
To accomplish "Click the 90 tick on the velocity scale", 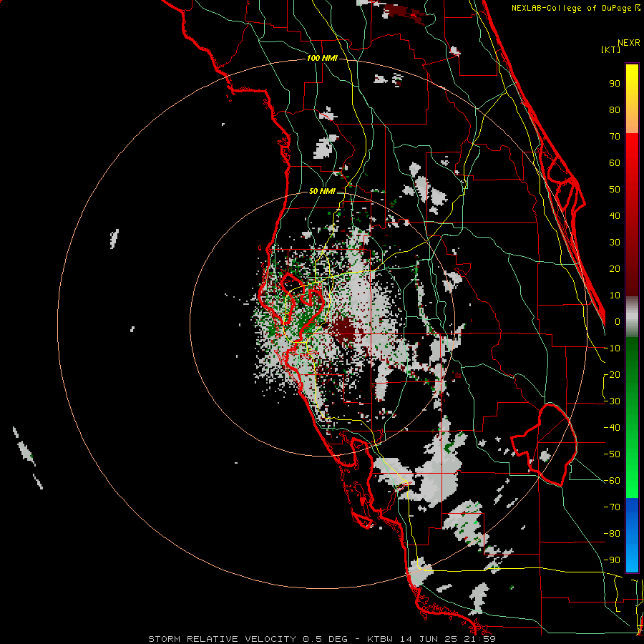I will click(615, 84).
